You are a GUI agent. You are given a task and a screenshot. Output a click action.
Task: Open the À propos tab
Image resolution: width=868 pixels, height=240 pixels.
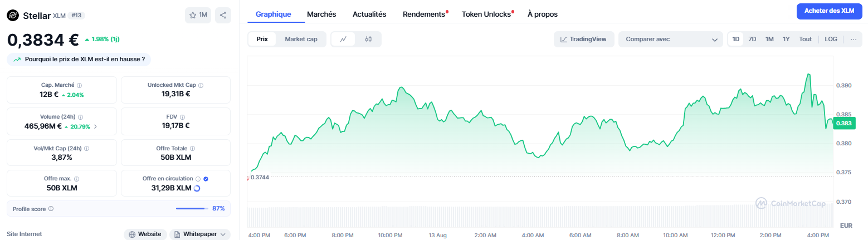tap(543, 14)
